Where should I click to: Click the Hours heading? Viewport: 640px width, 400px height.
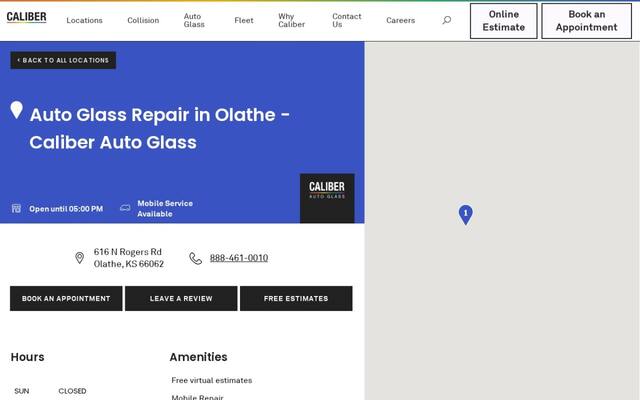(27, 357)
